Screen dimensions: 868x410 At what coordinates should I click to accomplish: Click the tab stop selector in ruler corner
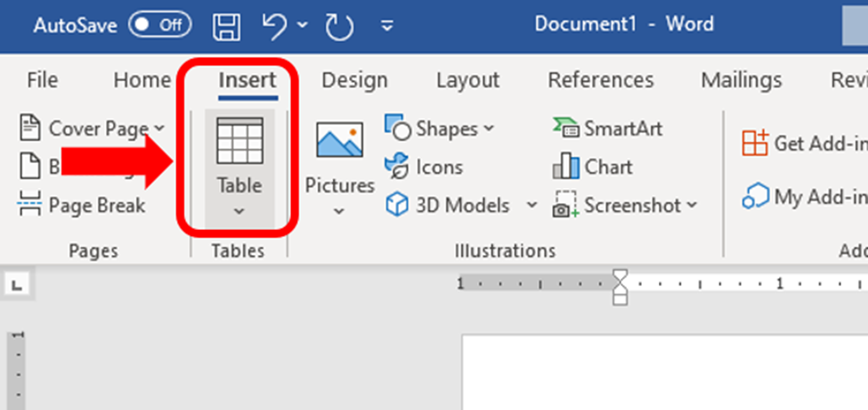[x=17, y=285]
